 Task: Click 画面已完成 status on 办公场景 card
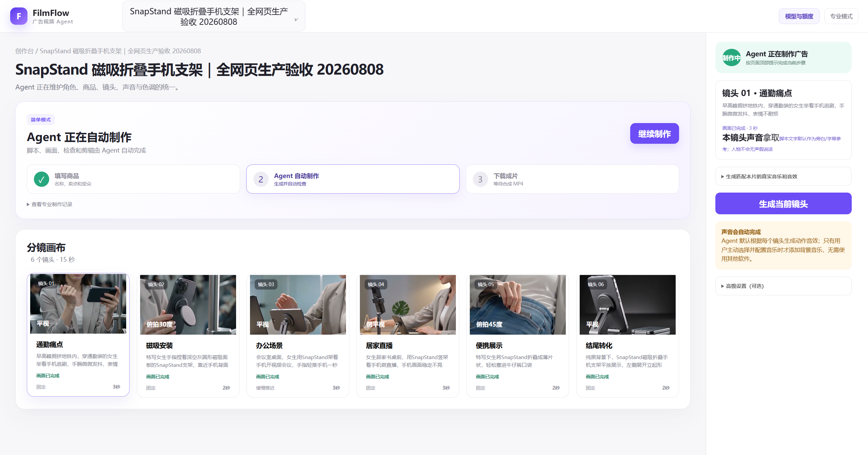[268, 377]
